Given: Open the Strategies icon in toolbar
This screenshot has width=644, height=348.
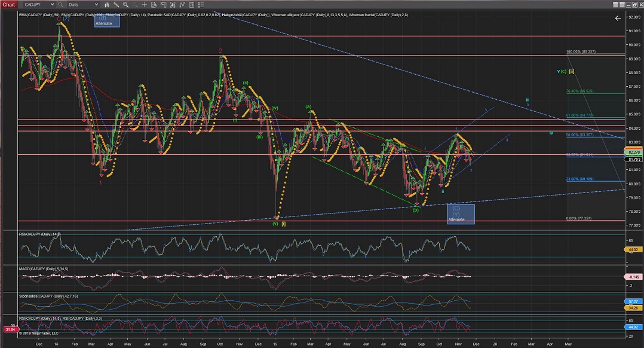Looking at the screenshot, I should click(x=191, y=5).
